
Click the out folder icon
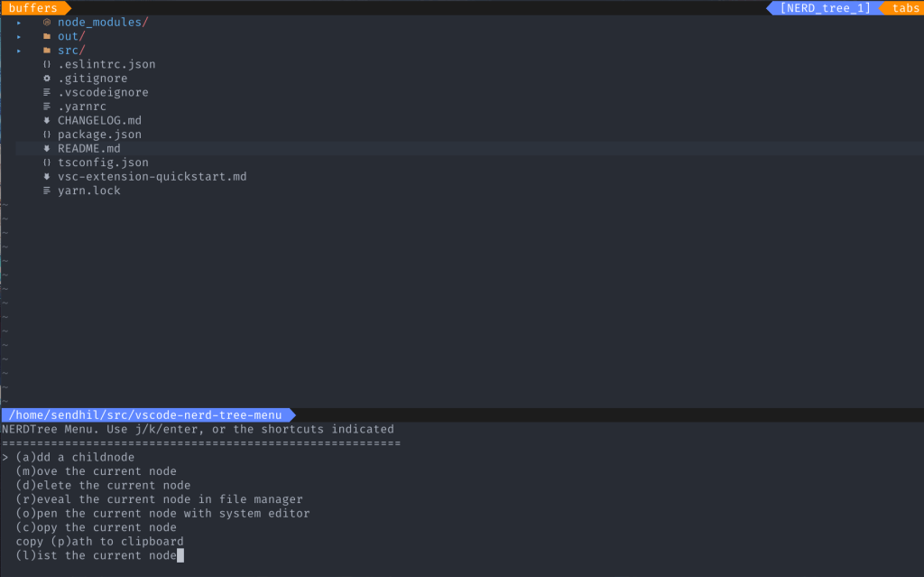coord(47,36)
